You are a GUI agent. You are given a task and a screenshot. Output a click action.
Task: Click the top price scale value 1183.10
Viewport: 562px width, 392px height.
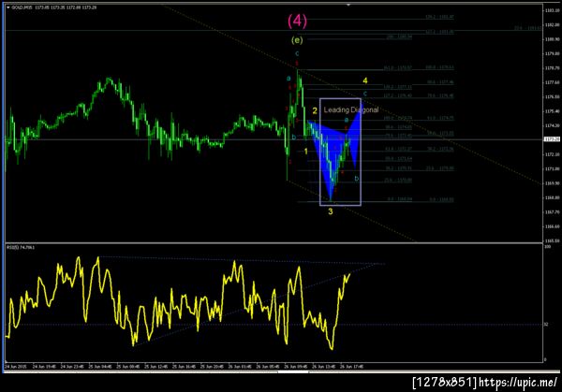pos(552,10)
